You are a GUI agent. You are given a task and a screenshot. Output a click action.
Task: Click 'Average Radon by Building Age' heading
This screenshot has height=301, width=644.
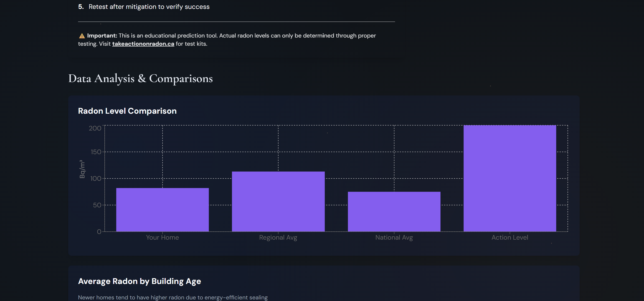pos(139,281)
